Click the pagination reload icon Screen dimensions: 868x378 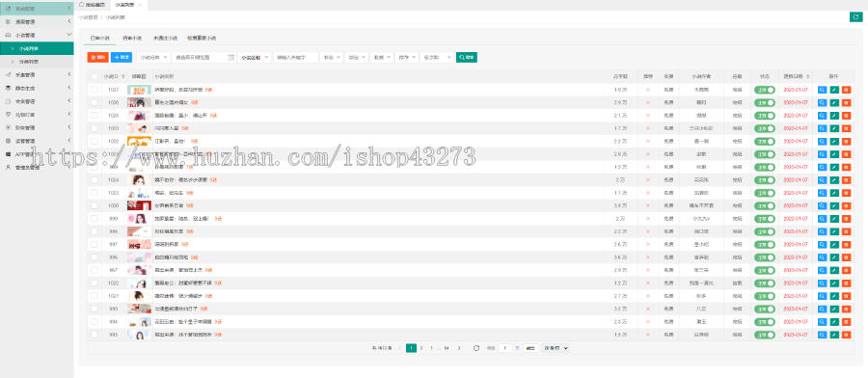point(476,348)
